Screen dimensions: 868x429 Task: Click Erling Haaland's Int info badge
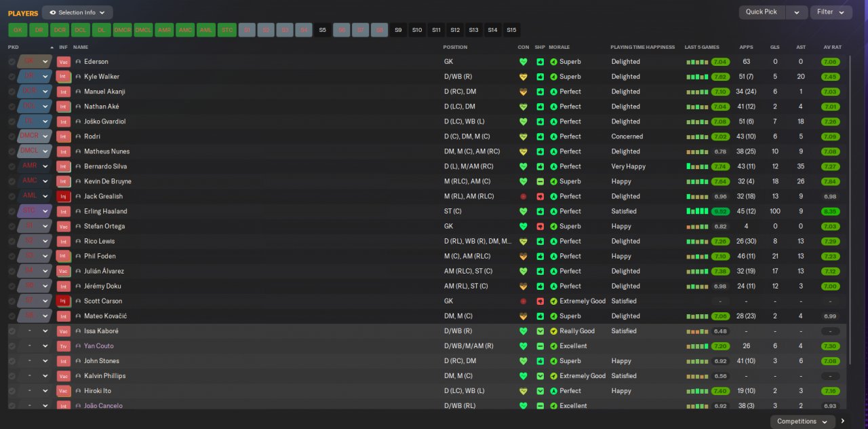(x=64, y=211)
